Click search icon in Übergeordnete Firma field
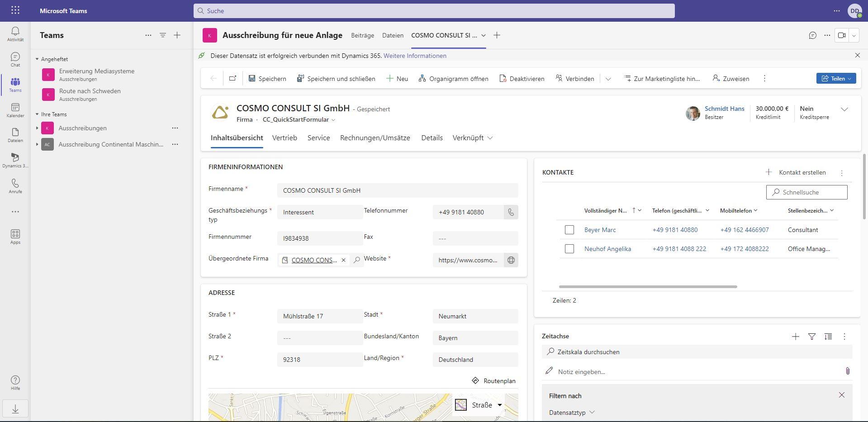868x422 pixels. click(x=357, y=260)
